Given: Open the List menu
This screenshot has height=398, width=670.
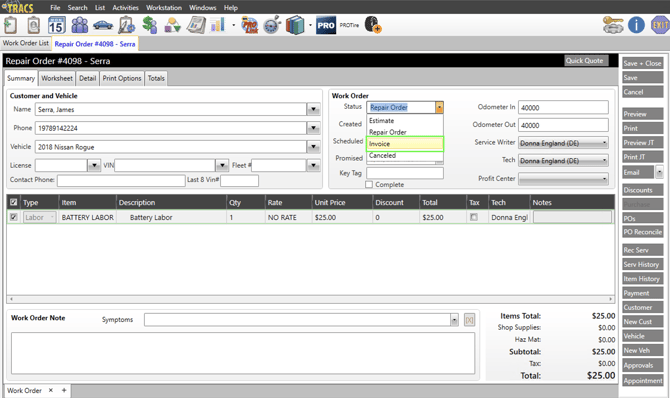Looking at the screenshot, I should tap(100, 8).
